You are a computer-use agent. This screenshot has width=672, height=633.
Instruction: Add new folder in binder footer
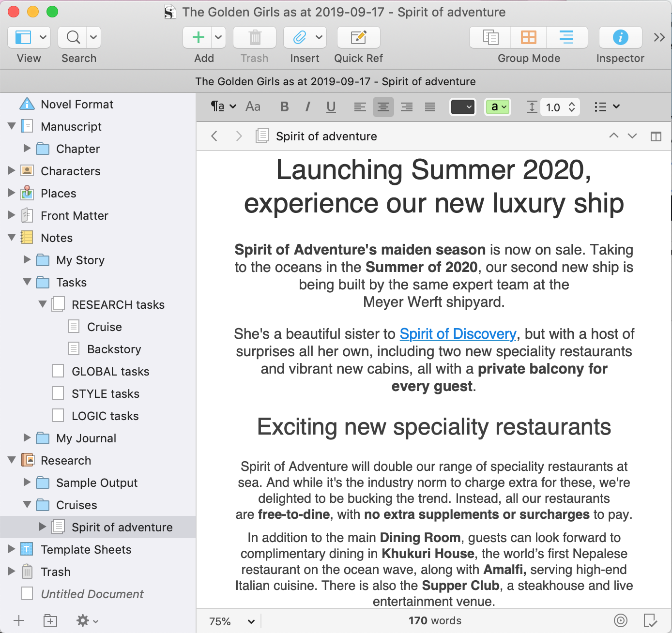(x=50, y=620)
